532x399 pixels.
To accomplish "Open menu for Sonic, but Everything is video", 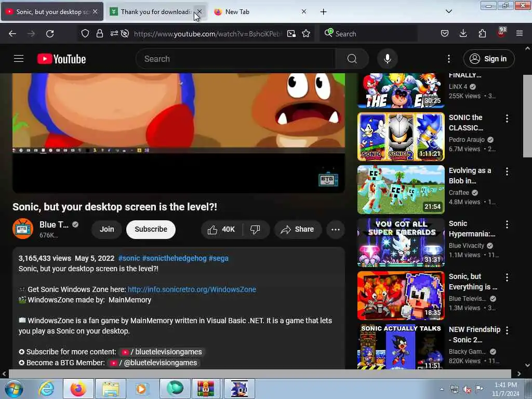I will 507,277.
